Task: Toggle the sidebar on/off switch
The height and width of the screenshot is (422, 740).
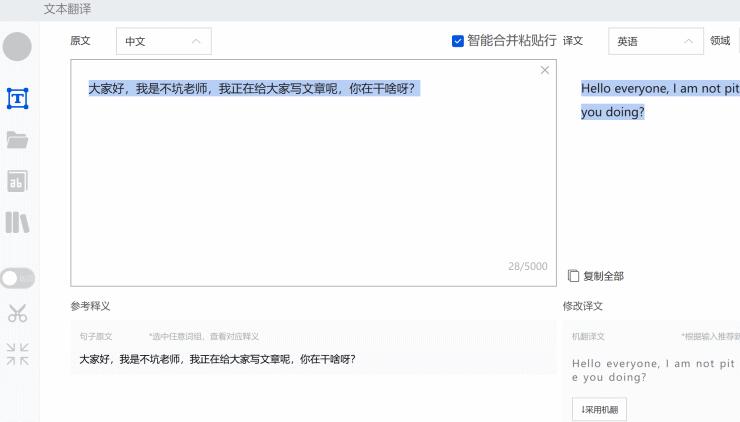Action: pos(17,277)
